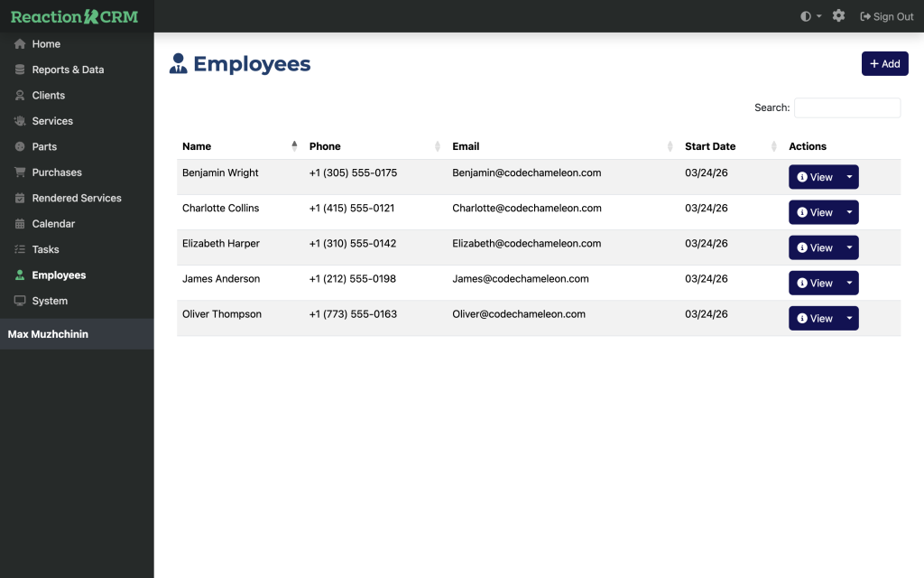Click the Parts icon in sidebar
This screenshot has width=924, height=578.
(x=20, y=147)
